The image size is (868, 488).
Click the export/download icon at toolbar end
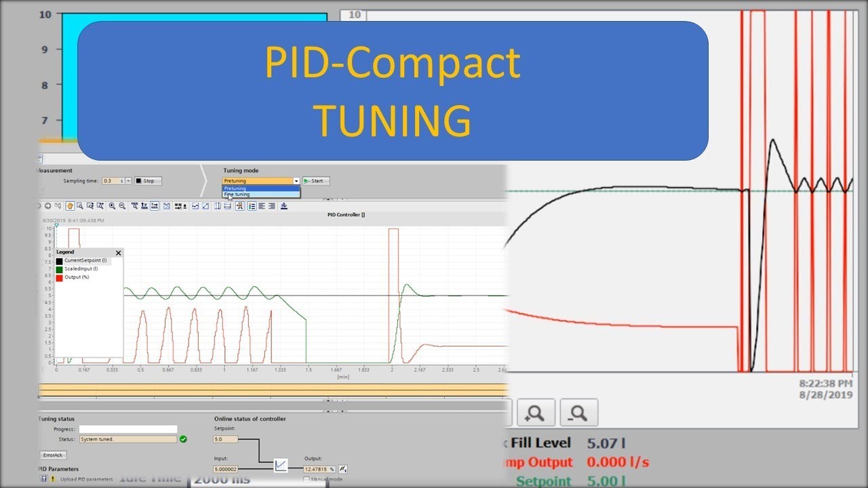click(x=284, y=206)
